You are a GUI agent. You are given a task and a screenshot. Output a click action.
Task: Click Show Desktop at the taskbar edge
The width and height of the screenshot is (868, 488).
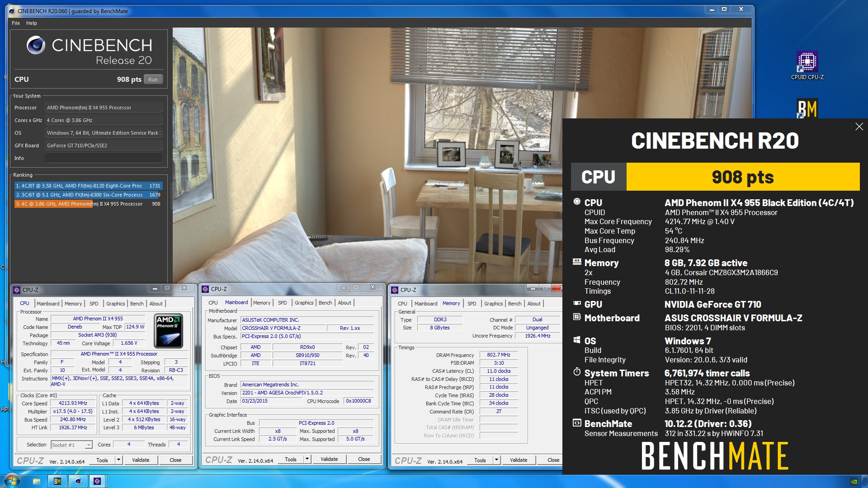[x=865, y=481]
